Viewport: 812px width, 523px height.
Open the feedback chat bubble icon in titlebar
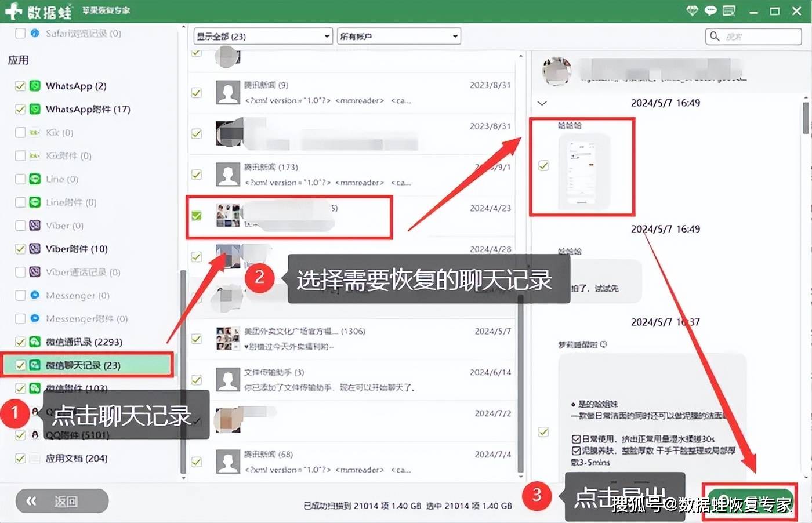click(x=710, y=10)
